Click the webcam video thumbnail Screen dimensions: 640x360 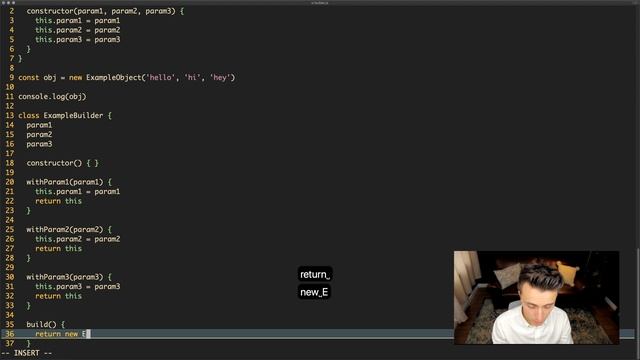point(536,298)
